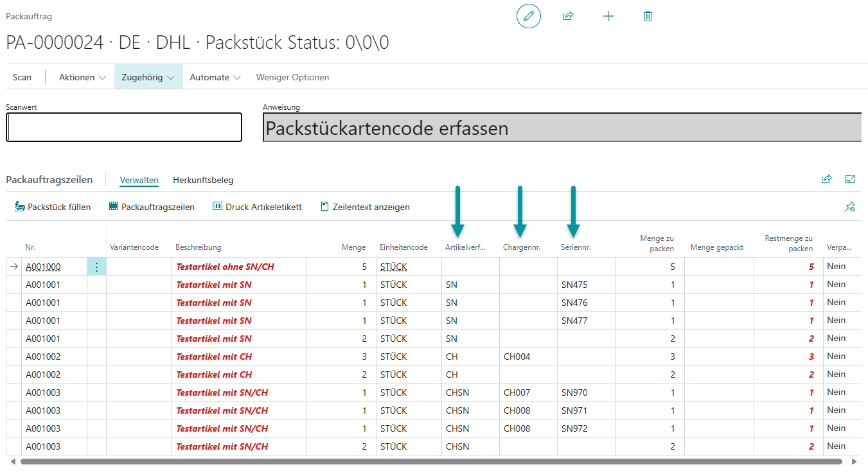The width and height of the screenshot is (868, 476).
Task: Select the Verwalten tab
Action: click(139, 181)
